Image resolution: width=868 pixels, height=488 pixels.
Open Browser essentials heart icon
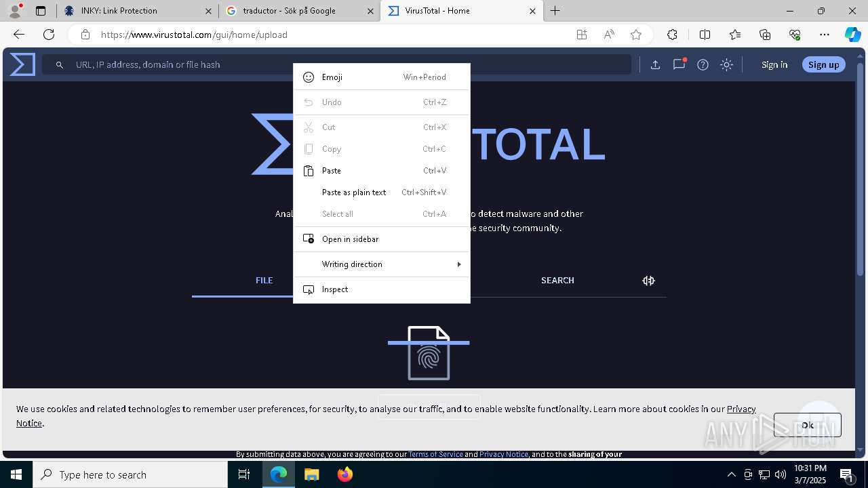(x=795, y=35)
